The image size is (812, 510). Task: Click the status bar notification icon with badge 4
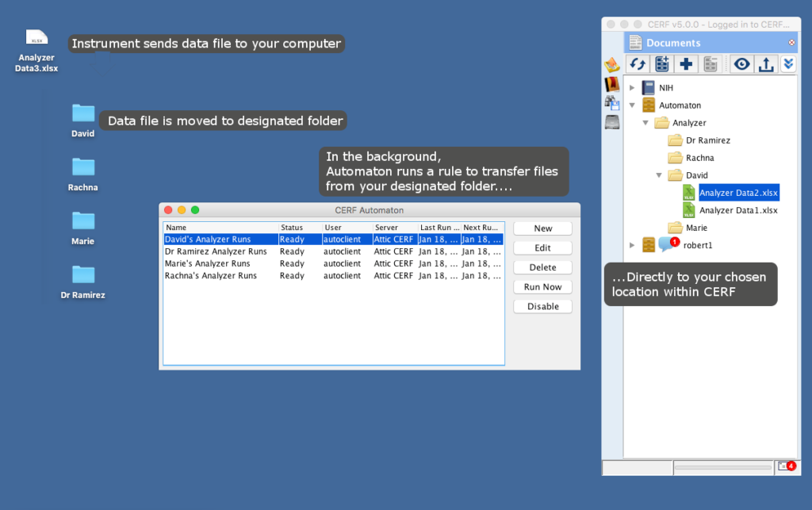787,466
